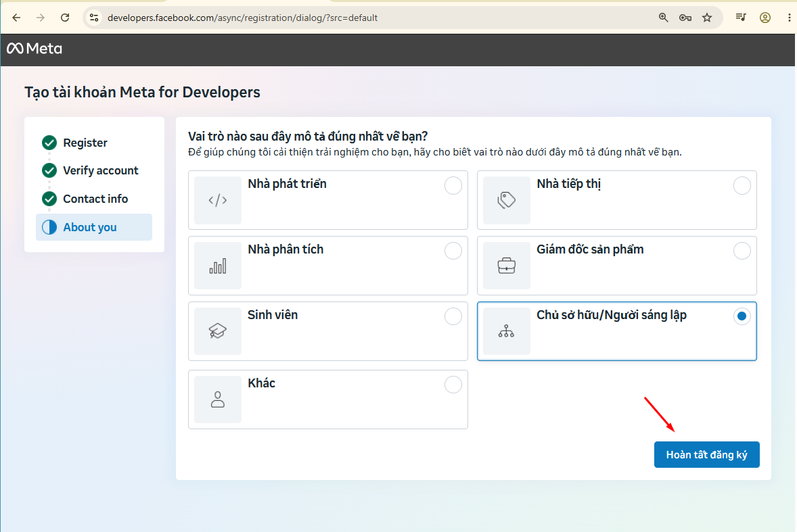The width and height of the screenshot is (797, 532).
Task: Click the Sinh viên label
Action: click(273, 315)
